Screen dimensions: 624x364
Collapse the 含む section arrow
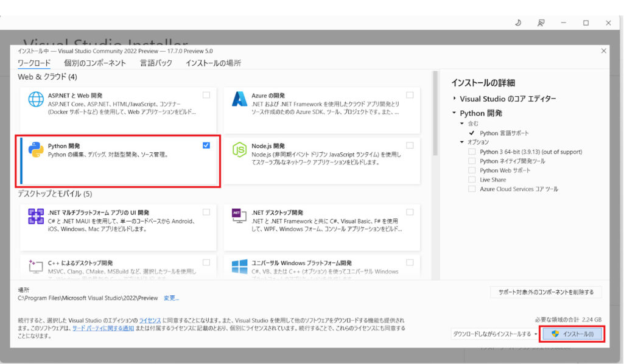(462, 124)
